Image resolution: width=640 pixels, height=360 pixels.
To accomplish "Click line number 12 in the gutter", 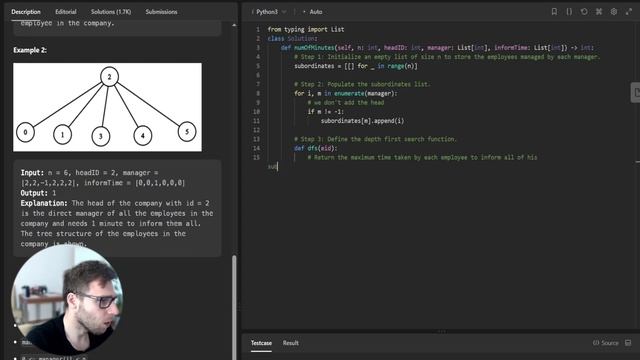I will click(256, 130).
